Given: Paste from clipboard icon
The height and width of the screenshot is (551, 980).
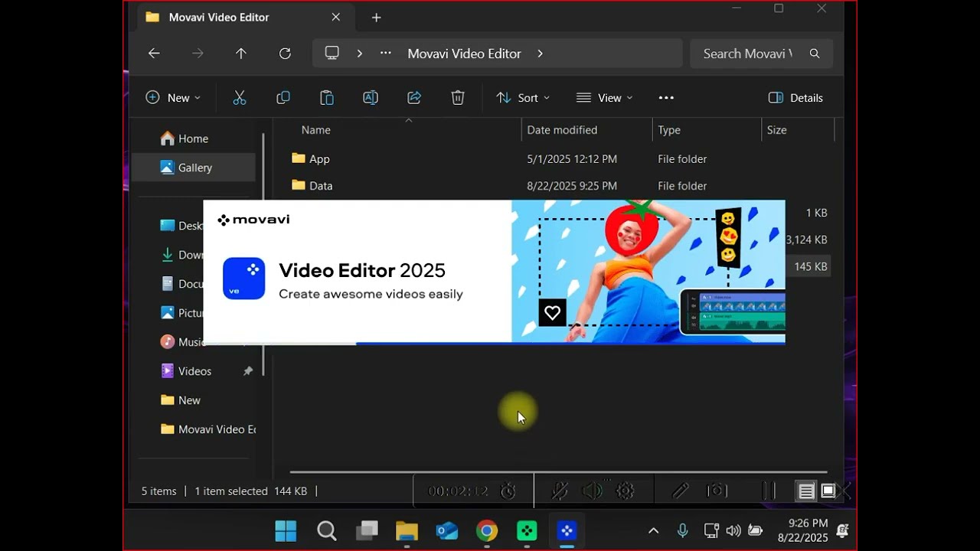Looking at the screenshot, I should click(x=327, y=97).
